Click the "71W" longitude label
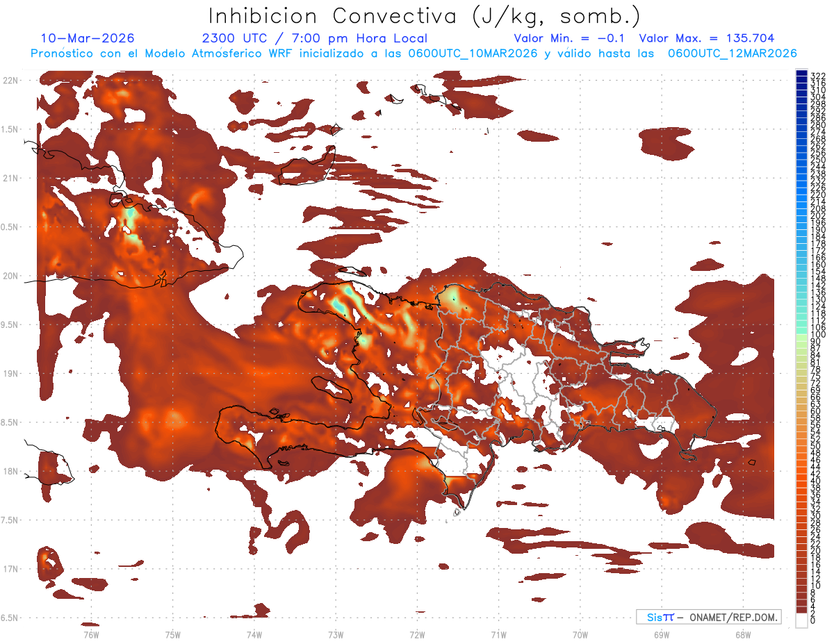 [498, 634]
